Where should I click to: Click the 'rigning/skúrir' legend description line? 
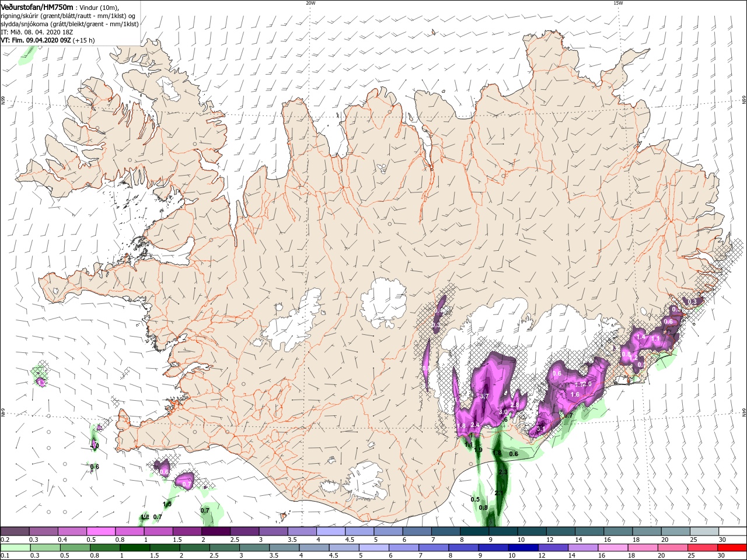[68, 16]
